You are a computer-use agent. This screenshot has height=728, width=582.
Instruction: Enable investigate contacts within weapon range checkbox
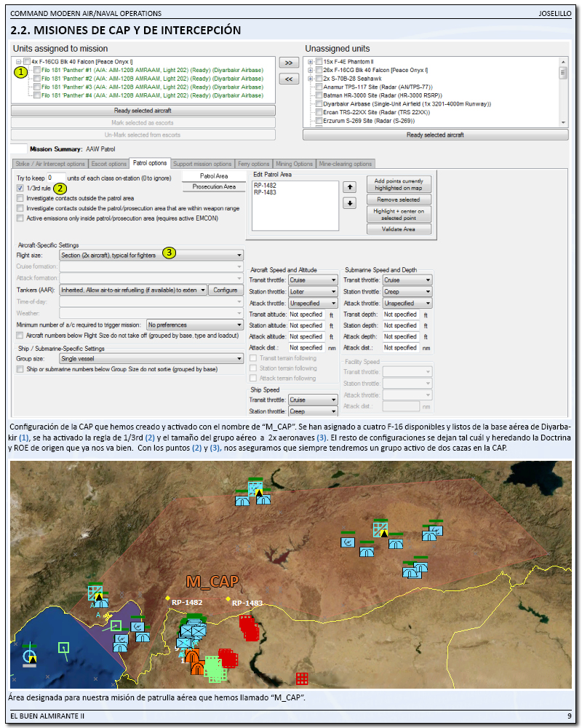pos(20,208)
